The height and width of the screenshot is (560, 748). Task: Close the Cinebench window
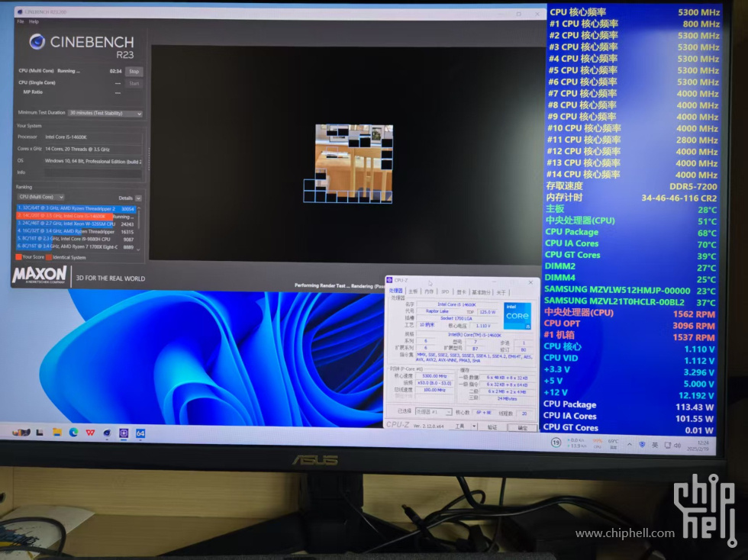click(x=537, y=14)
